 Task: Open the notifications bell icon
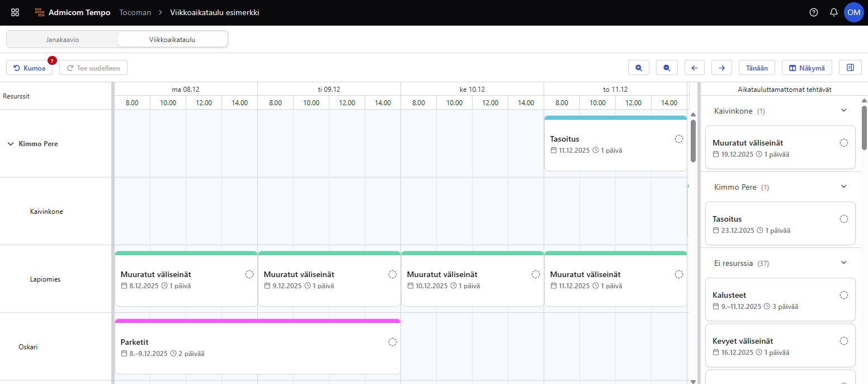click(834, 12)
